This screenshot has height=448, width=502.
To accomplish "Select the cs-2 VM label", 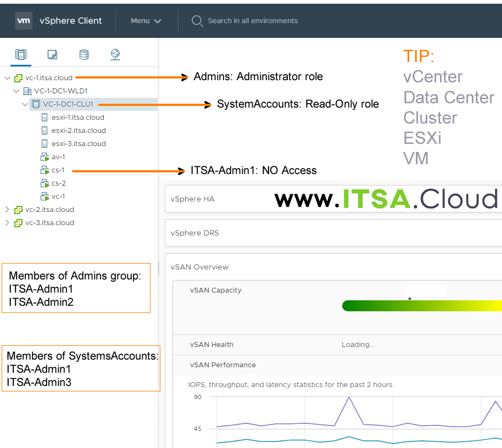I will click(59, 183).
